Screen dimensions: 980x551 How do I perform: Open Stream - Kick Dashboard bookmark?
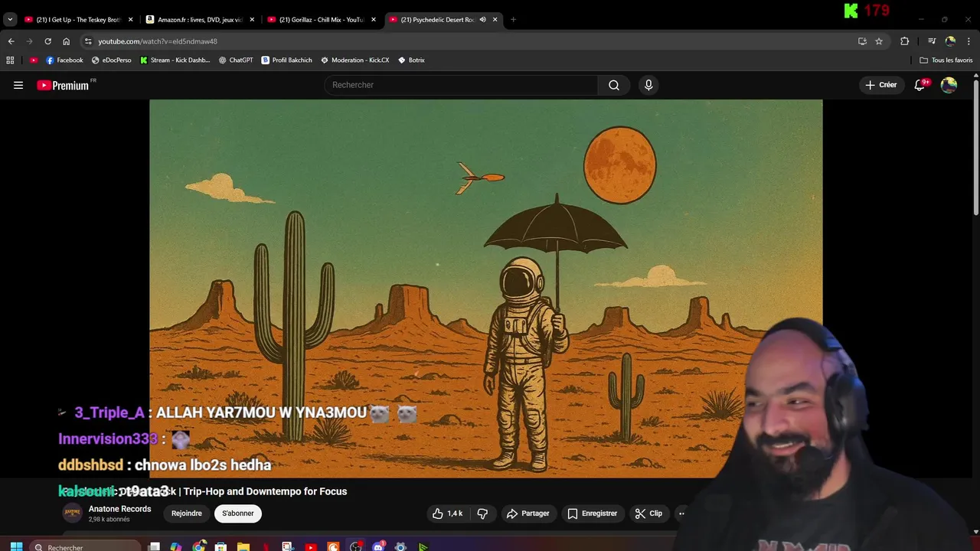175,60
